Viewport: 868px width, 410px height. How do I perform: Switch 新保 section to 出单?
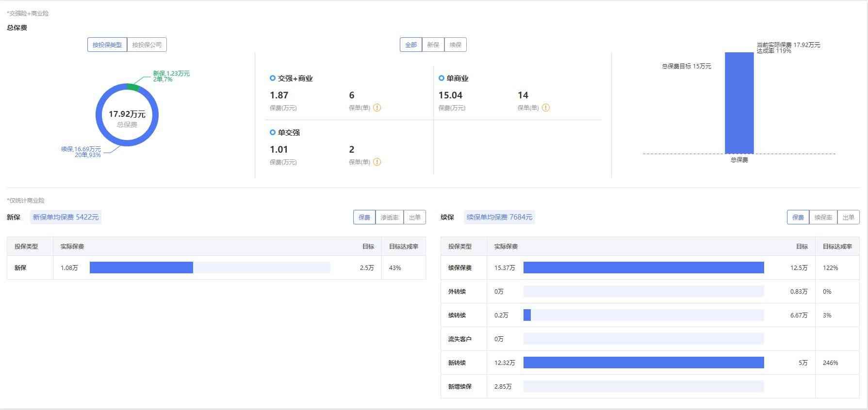click(415, 217)
